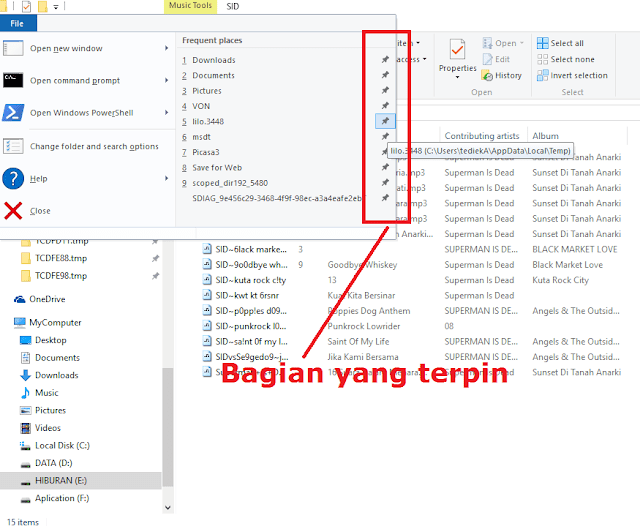Click the Invert selection icon

(542, 75)
